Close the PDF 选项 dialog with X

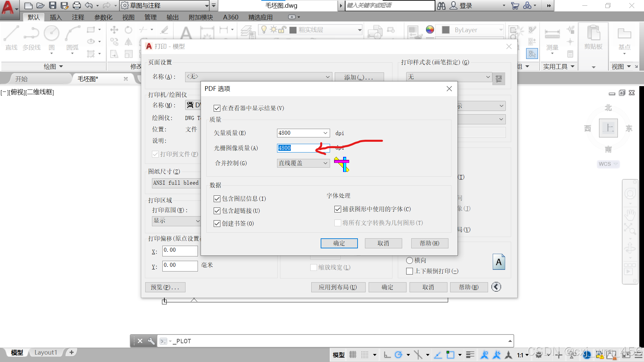click(x=449, y=89)
